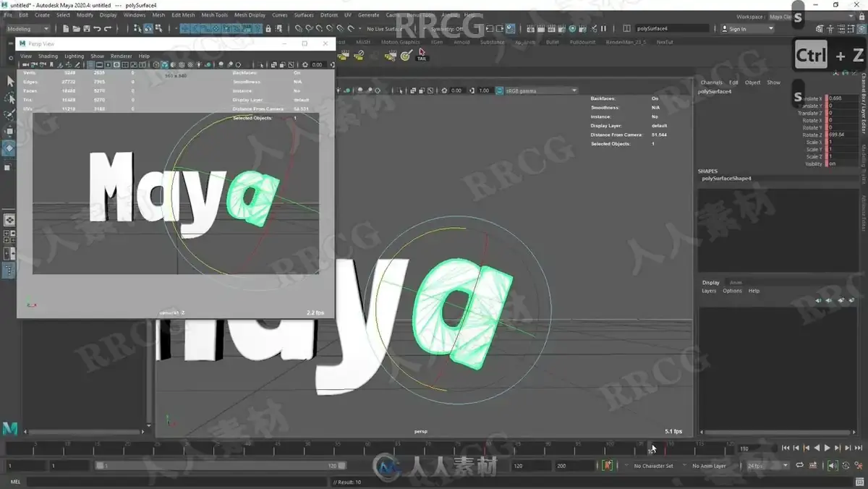Open the Edit Mesh menu
The image size is (868, 489).
[183, 14]
